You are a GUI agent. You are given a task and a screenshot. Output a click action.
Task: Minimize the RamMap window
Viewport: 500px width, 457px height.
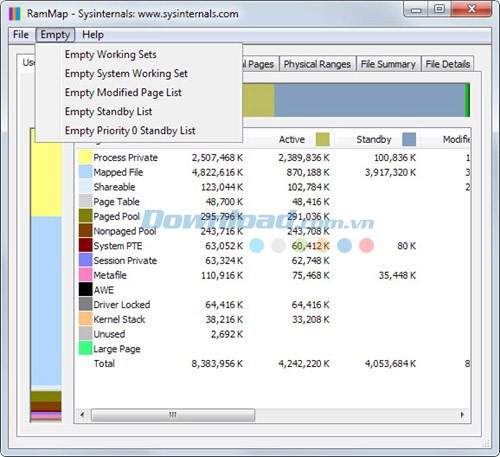[x=416, y=9]
